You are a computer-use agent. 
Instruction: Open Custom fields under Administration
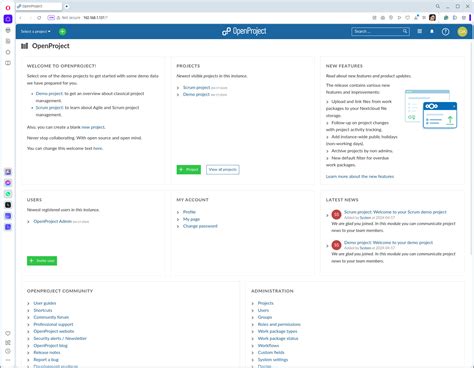[271, 352]
